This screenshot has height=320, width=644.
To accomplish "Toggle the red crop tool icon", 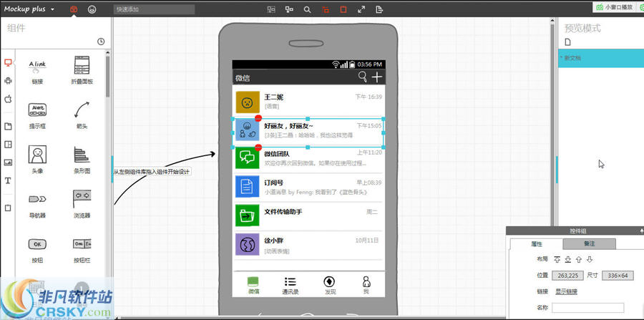I will click(326, 9).
